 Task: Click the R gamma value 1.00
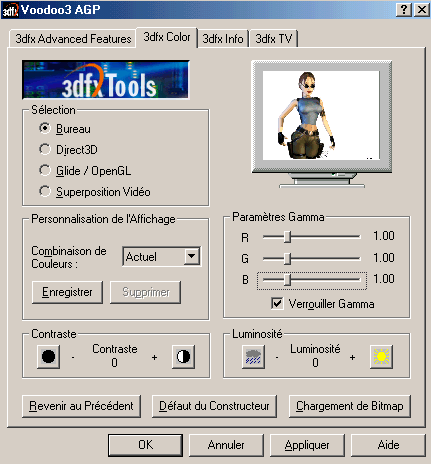click(384, 236)
